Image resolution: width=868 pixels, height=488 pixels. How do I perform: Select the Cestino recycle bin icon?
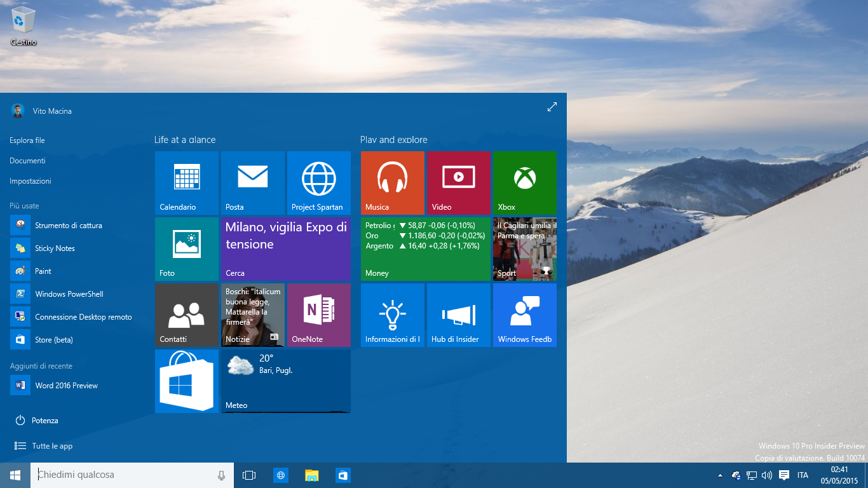(24, 27)
